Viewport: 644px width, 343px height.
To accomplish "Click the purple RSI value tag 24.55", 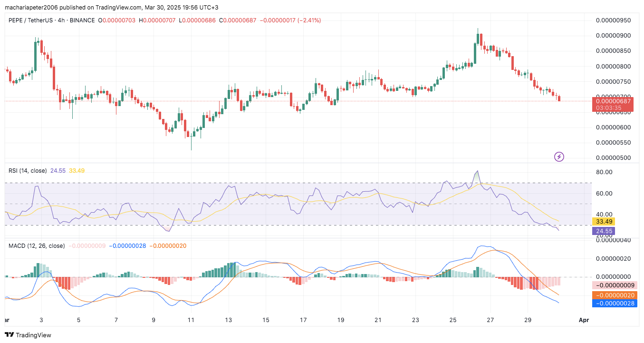I will 603,231.
